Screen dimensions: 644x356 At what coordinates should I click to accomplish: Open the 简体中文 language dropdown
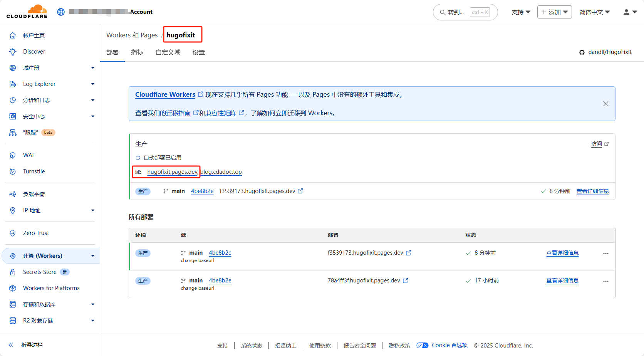tap(594, 12)
